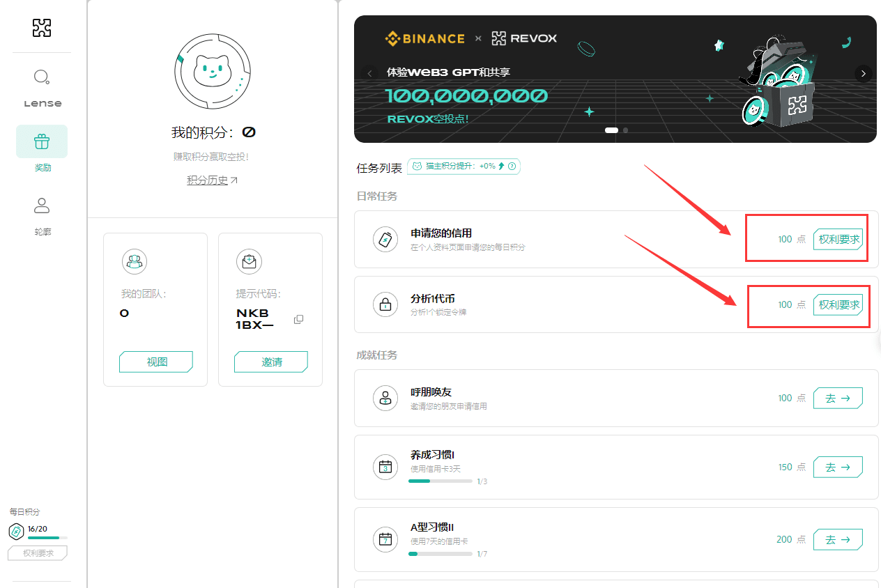The width and height of the screenshot is (881, 588).
Task: Show the next banner slide arrow
Action: (x=863, y=73)
